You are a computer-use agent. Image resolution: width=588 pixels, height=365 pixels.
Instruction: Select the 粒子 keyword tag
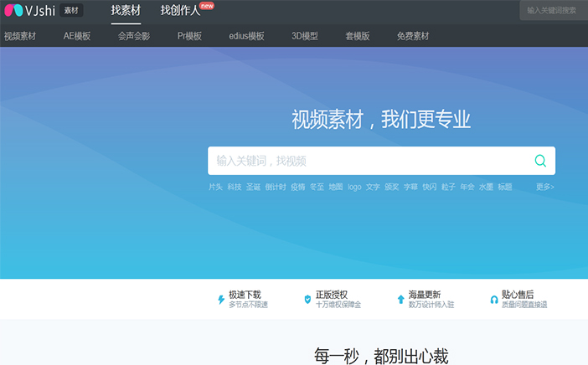click(448, 187)
